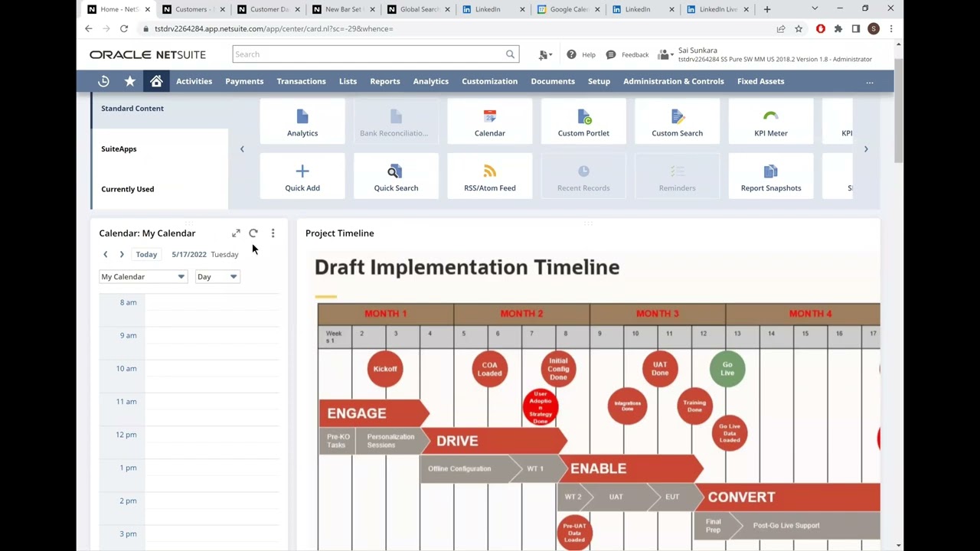
Task: Go to next day in calendar
Action: coord(121,254)
